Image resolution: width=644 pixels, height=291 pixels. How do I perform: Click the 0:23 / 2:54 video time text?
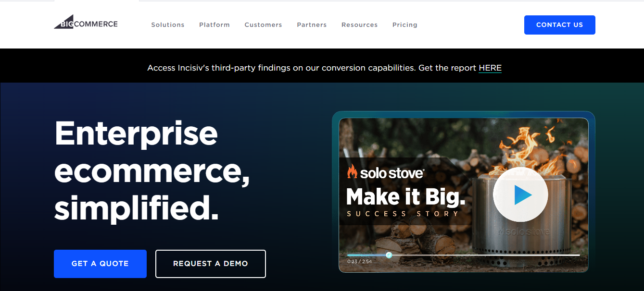(x=359, y=262)
